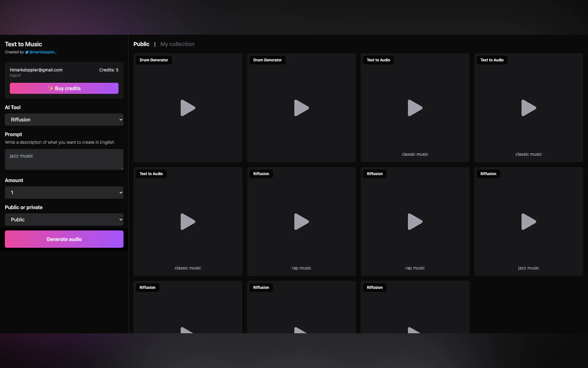Screen dimensions: 588x368
Task: Play the second Riffusion rap music track
Action: [415, 222]
